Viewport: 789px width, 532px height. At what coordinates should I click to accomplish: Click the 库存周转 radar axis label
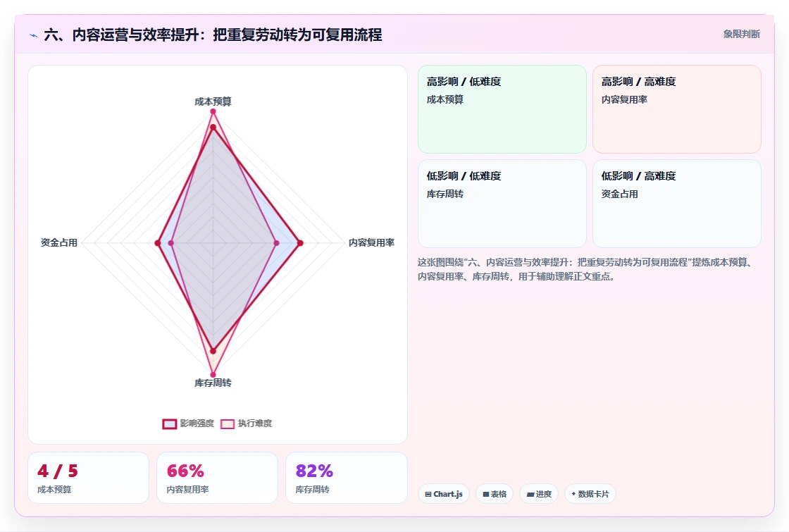click(213, 383)
